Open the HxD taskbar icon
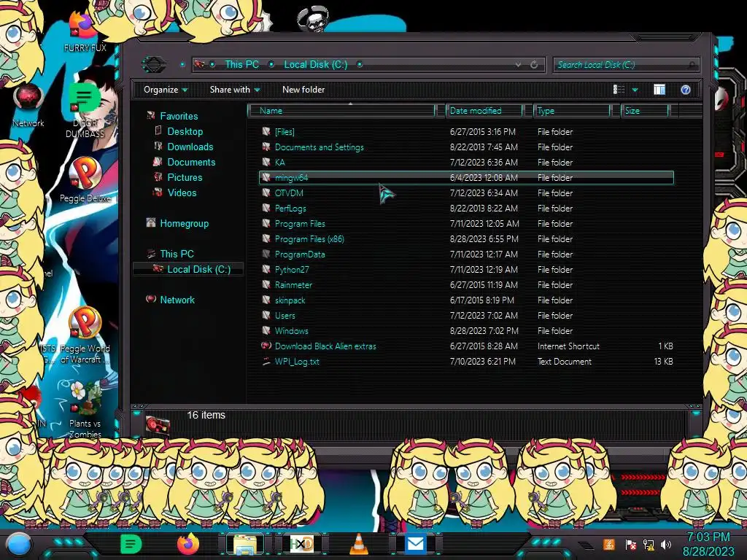747x560 pixels. click(x=301, y=544)
